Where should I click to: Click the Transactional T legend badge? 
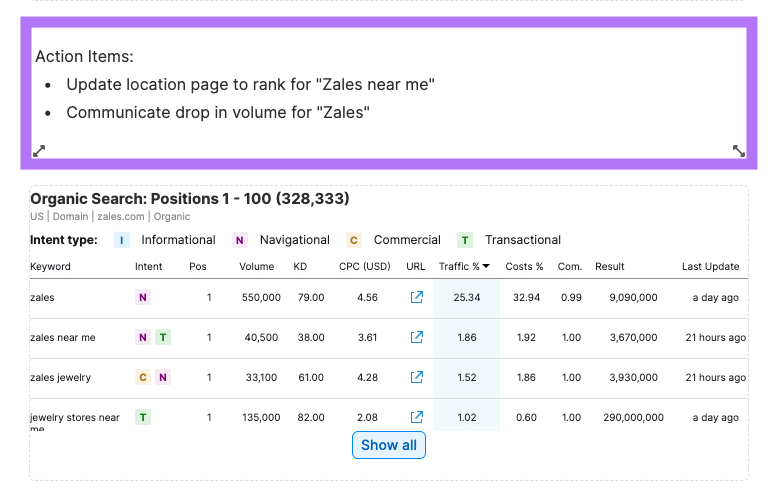(465, 240)
